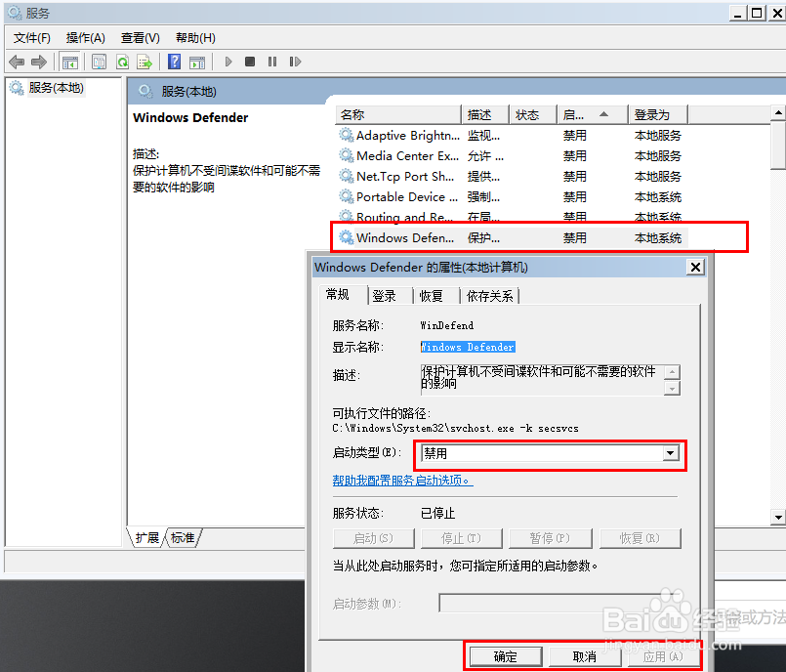Click the Back navigation arrow icon
The image size is (786, 672).
[x=17, y=62]
